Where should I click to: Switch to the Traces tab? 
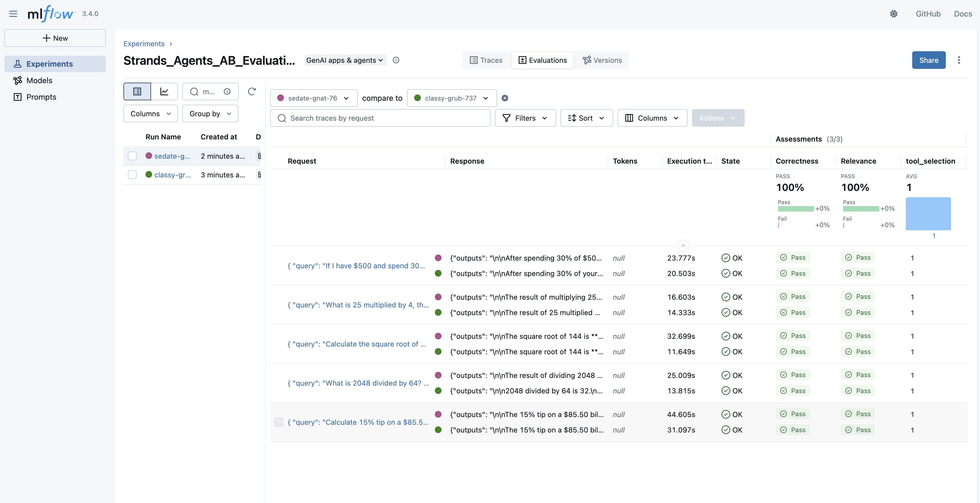click(486, 60)
